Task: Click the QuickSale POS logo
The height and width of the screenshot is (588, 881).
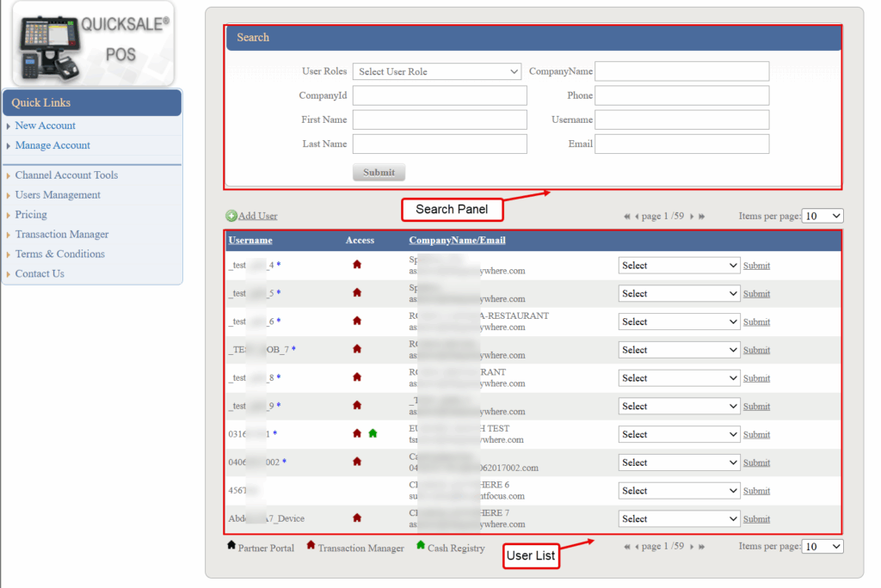Action: click(93, 43)
